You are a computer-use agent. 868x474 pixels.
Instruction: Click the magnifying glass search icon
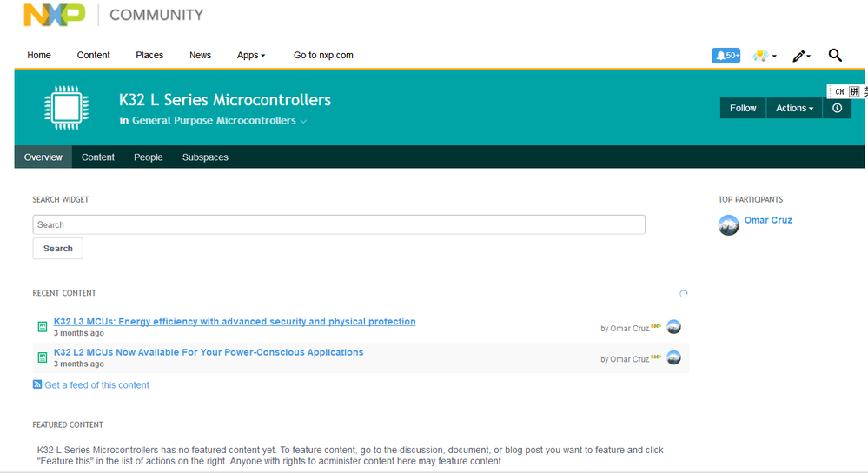[x=835, y=55]
